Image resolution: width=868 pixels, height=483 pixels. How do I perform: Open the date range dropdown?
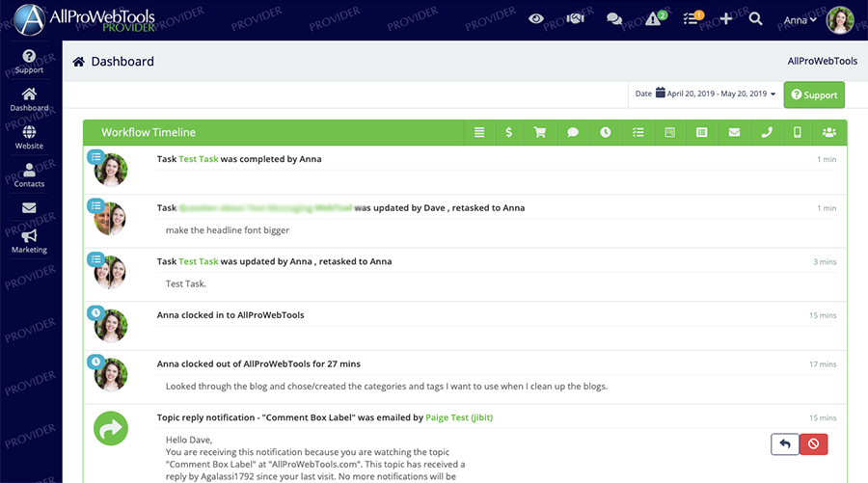[705, 94]
